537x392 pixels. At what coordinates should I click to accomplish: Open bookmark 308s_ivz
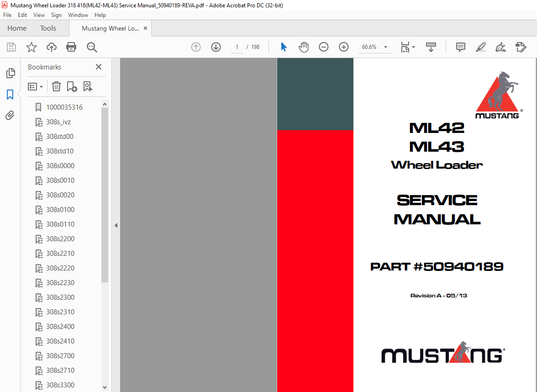58,122
